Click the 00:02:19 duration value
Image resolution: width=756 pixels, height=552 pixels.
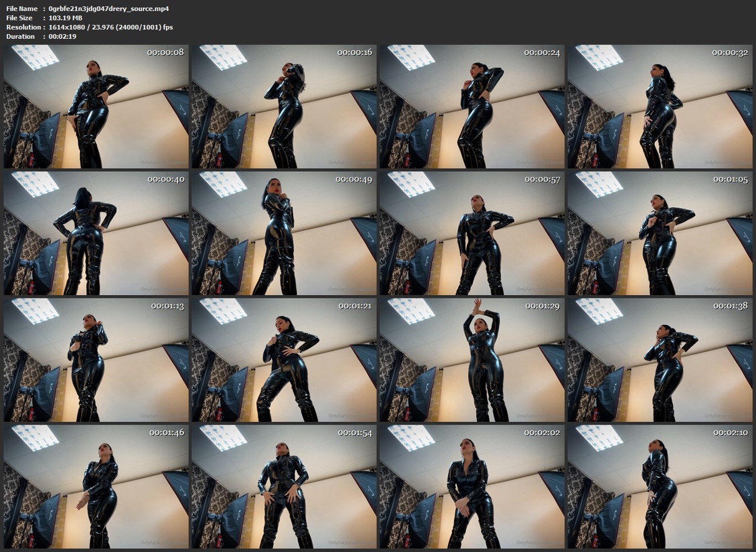pyautogui.click(x=62, y=36)
